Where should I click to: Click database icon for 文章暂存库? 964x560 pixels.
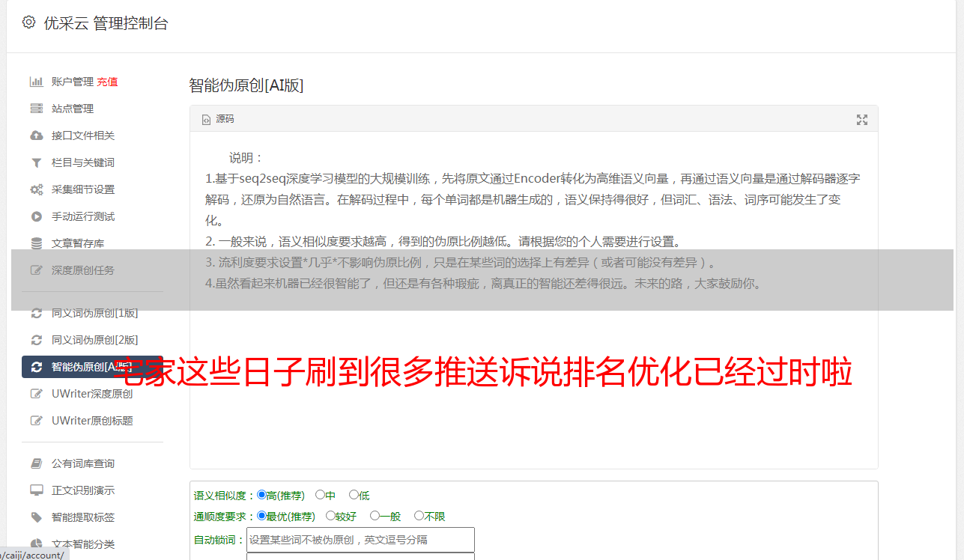click(36, 243)
